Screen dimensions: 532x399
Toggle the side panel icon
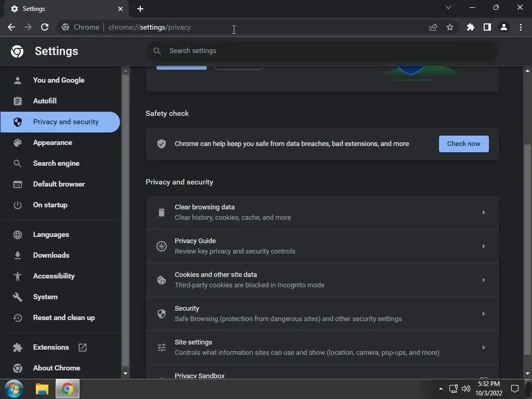pyautogui.click(x=487, y=27)
